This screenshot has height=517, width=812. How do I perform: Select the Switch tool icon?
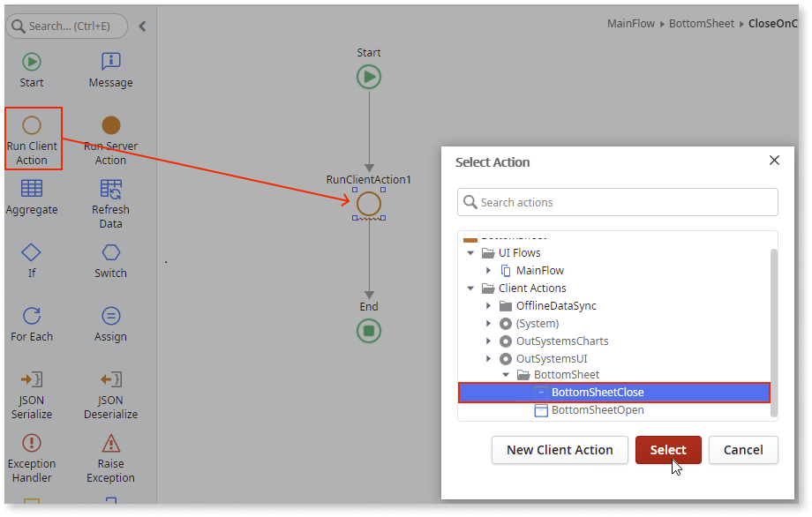click(x=110, y=252)
